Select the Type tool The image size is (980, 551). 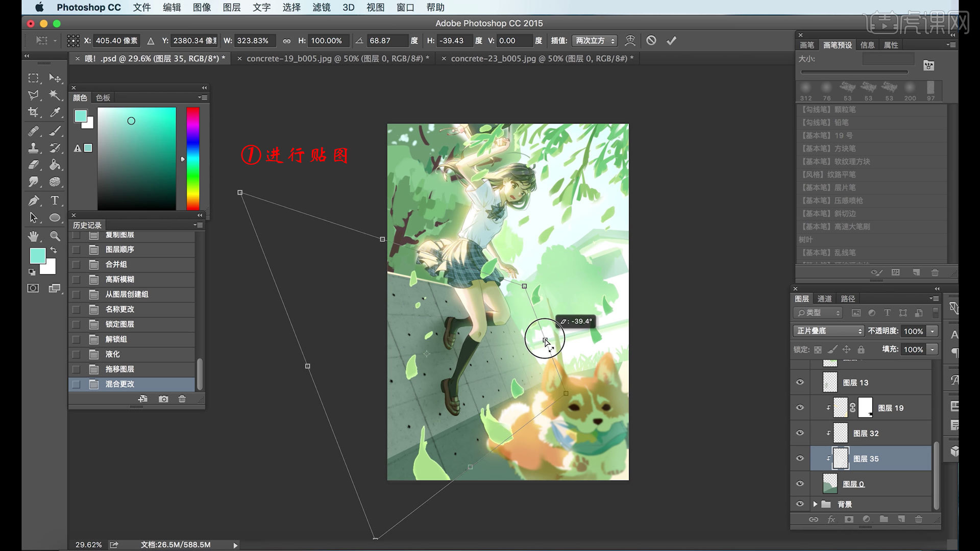tap(55, 201)
